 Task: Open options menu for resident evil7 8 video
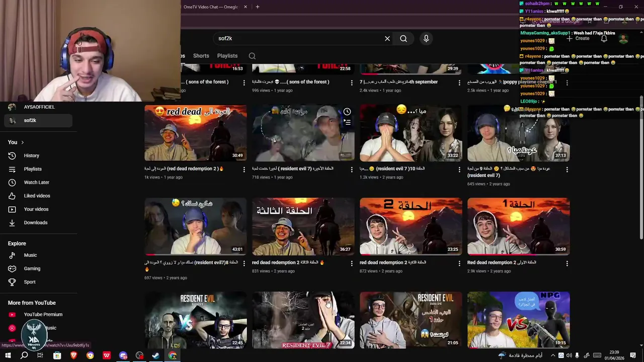point(244,263)
